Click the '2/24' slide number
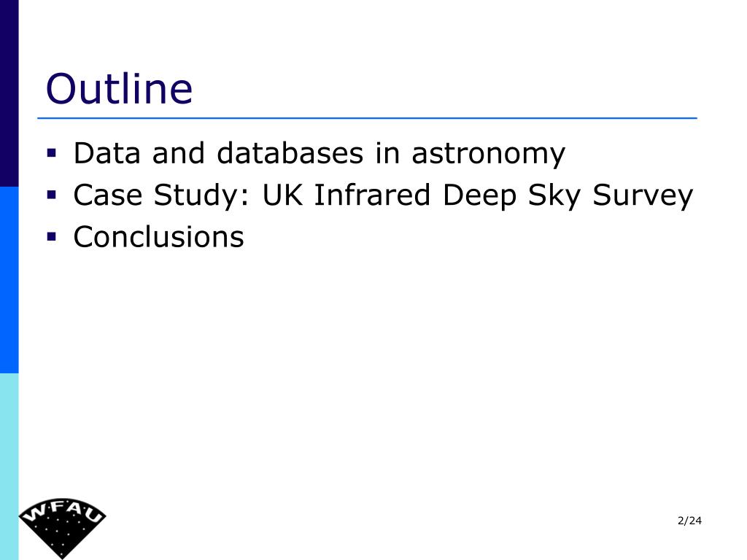The width and height of the screenshot is (747, 560). pyautogui.click(x=689, y=521)
